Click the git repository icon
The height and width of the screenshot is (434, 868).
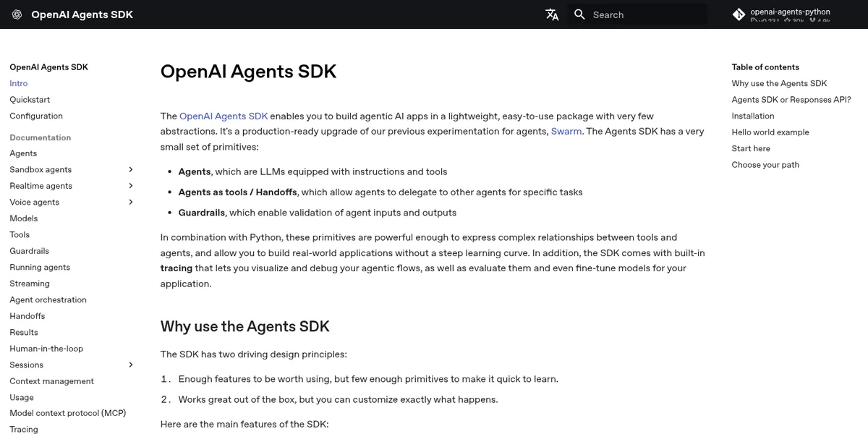pyautogui.click(x=739, y=14)
